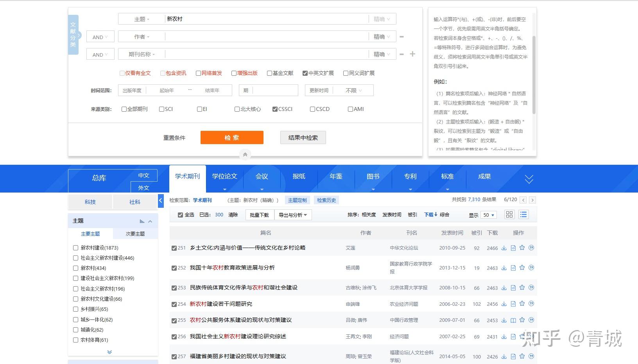Cite the article in row 253
This screenshot has height=364, width=638.
click(x=531, y=287)
